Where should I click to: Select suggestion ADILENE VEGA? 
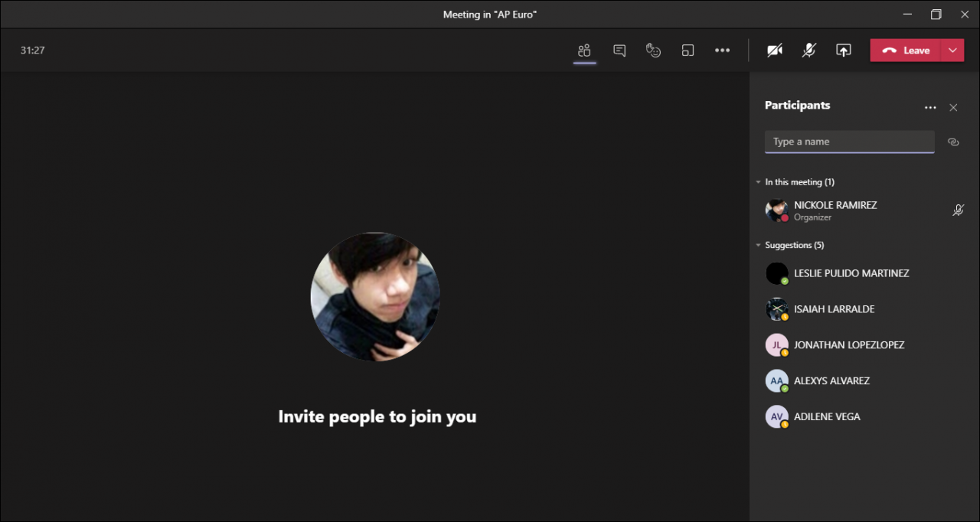coord(864,416)
